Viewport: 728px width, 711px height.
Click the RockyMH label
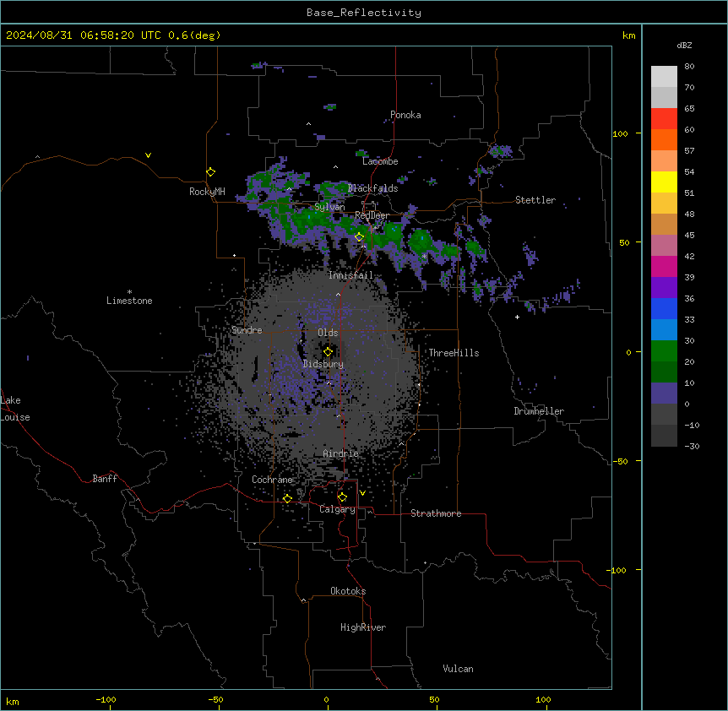tap(207, 192)
